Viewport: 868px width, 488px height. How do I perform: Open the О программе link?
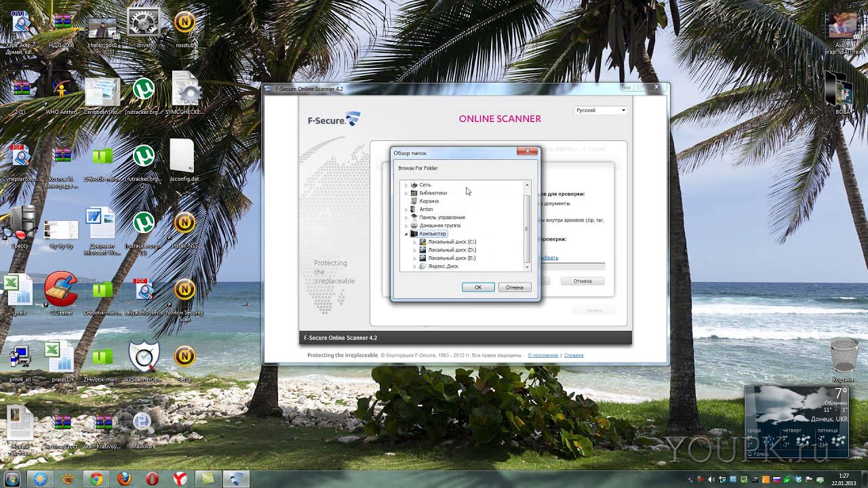[x=543, y=355]
